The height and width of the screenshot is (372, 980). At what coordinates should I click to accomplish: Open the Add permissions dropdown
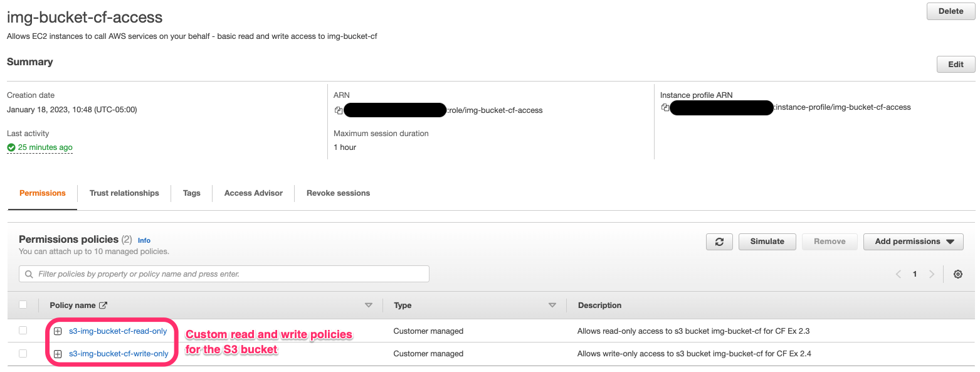pyautogui.click(x=913, y=242)
